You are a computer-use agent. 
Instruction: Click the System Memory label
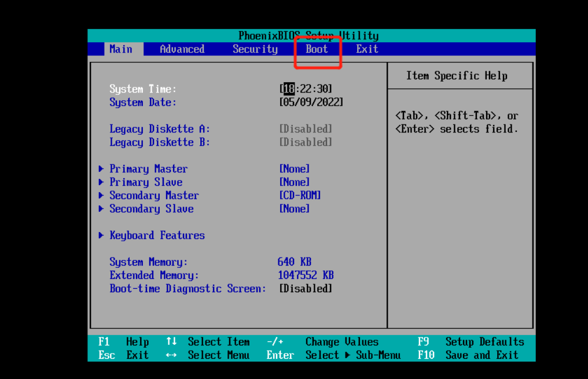149,262
